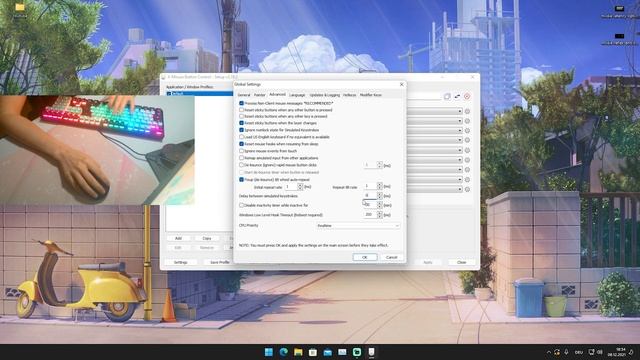Viewport: 640px width, 360px height.
Task: Launch Microsoft Edge from the taskbar
Action: click(x=283, y=352)
